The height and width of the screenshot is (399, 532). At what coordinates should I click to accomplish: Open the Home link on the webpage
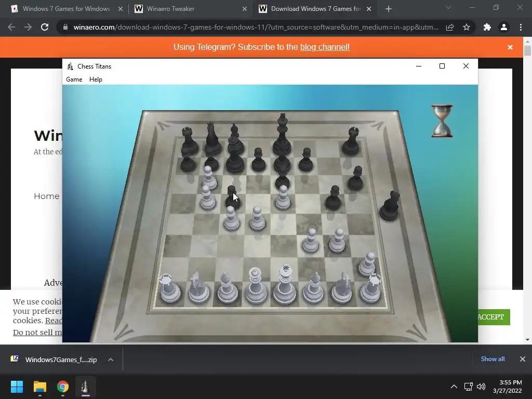(x=46, y=196)
